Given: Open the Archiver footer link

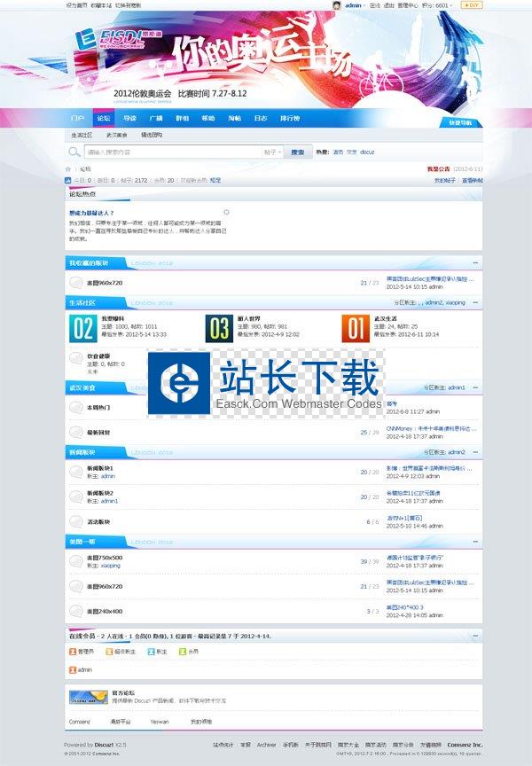Looking at the screenshot, I should coord(266,745).
